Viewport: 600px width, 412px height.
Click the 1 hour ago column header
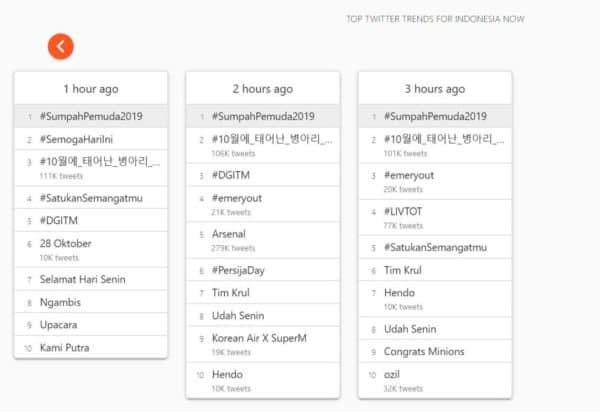click(x=92, y=88)
